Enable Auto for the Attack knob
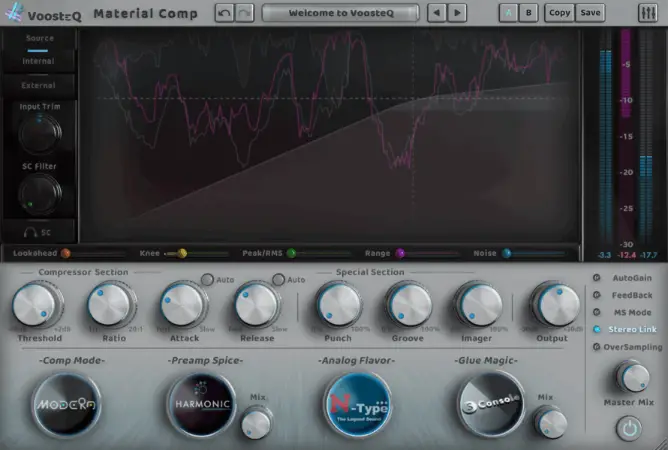 tap(207, 280)
